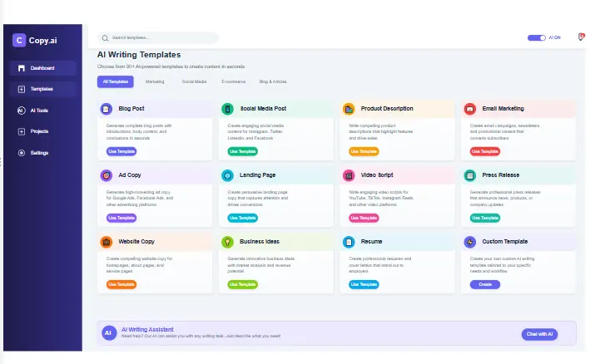
Task: Click the Settings sidebar icon
Action: pos(22,153)
